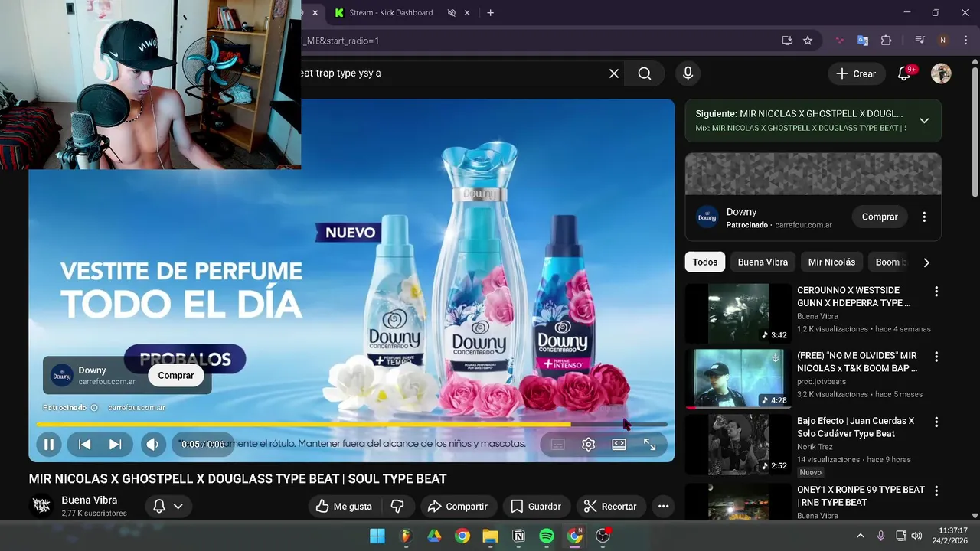
Task: Click the Compartir share button
Action: pyautogui.click(x=458, y=507)
